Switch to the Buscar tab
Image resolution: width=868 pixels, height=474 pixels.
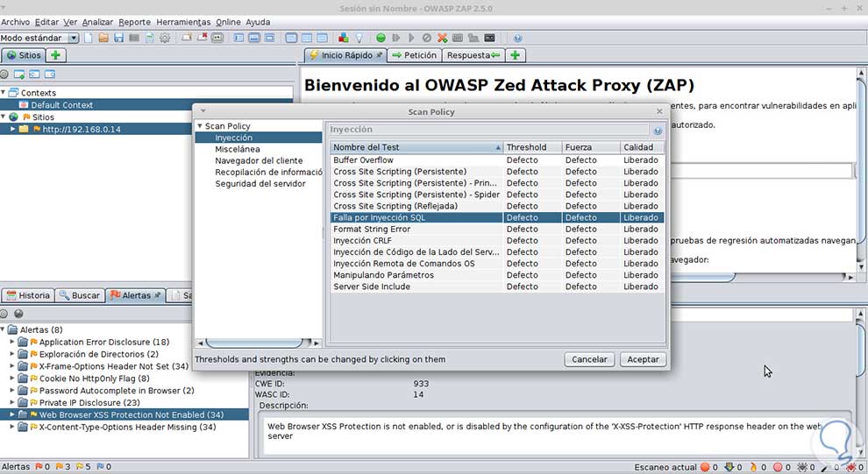tap(80, 295)
